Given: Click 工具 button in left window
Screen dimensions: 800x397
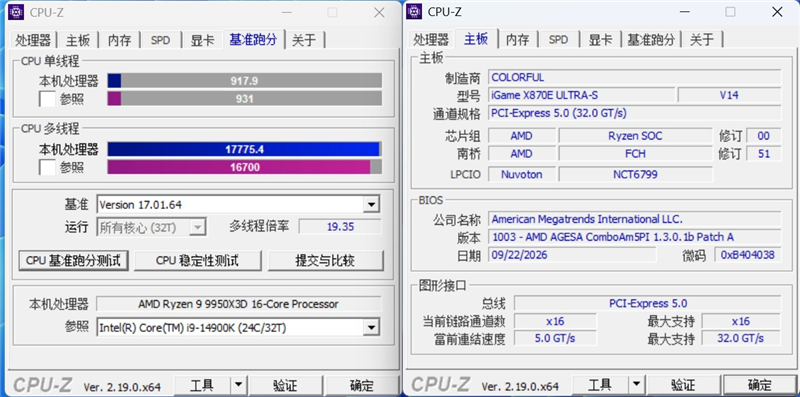Looking at the screenshot, I should [x=202, y=385].
